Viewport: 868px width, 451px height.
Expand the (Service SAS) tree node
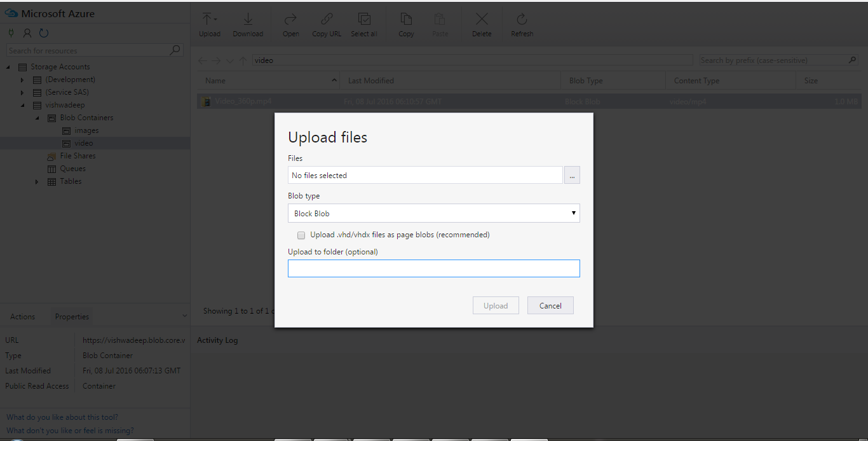[x=22, y=92]
